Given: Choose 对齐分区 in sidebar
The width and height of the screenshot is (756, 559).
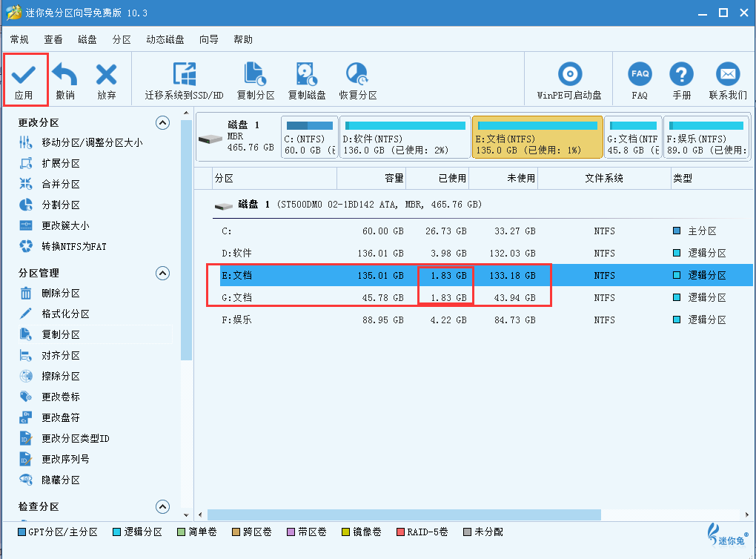Looking at the screenshot, I should (x=49, y=355).
